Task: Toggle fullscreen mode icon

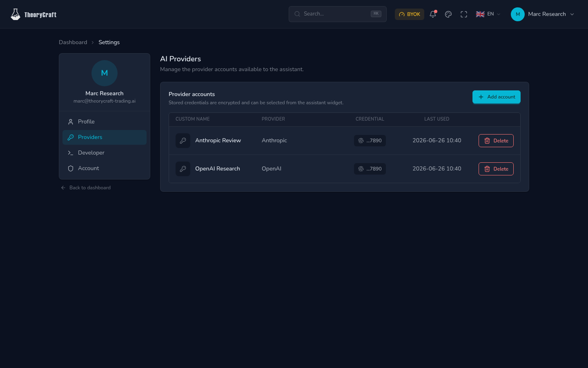Action: 464,14
